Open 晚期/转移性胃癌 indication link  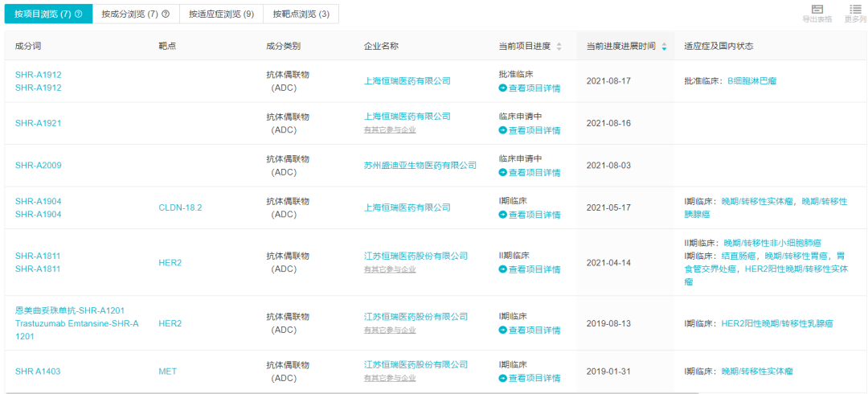[796, 256]
